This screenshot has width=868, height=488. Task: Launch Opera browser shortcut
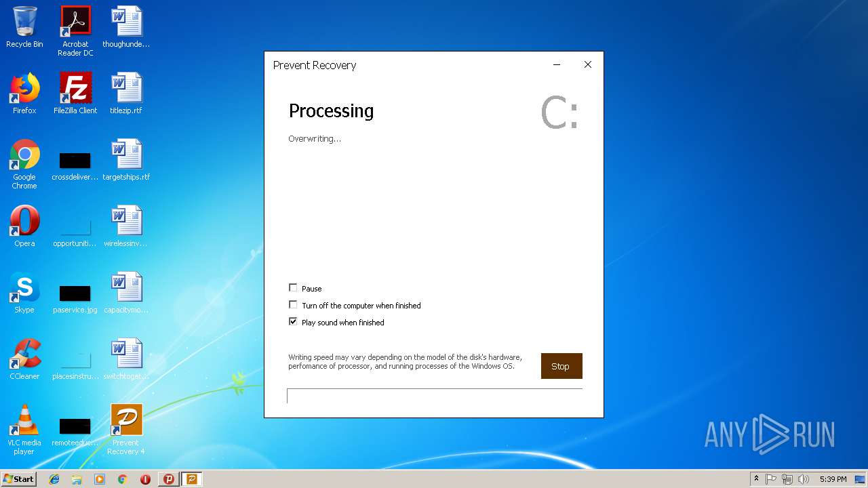click(x=24, y=226)
